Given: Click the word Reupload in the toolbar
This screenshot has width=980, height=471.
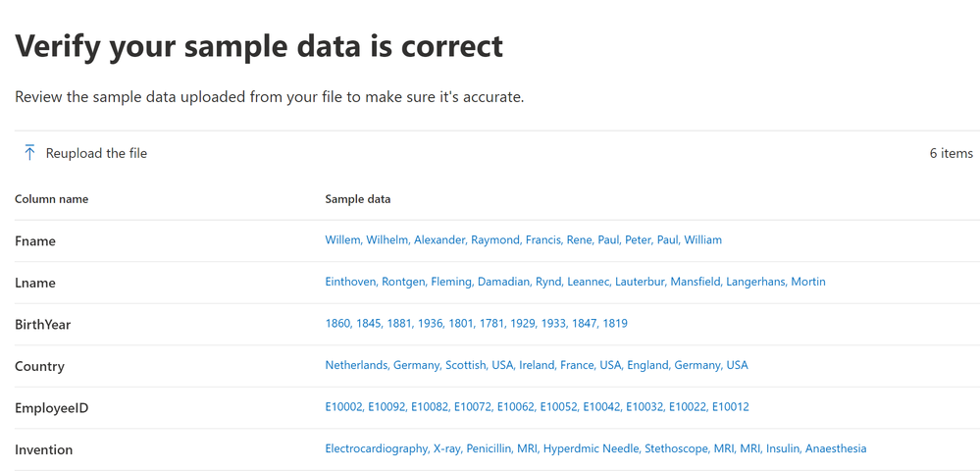Looking at the screenshot, I should tap(73, 153).
